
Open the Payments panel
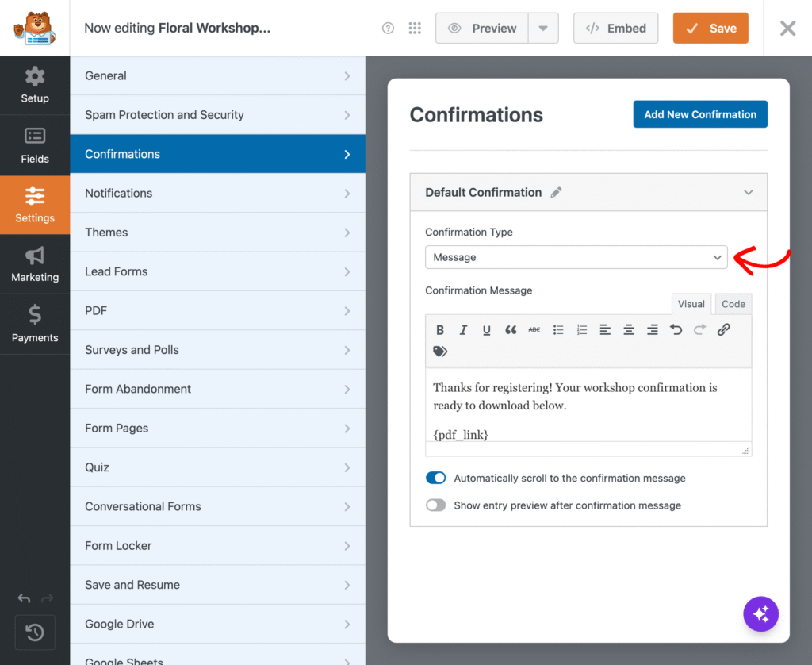coord(35,324)
